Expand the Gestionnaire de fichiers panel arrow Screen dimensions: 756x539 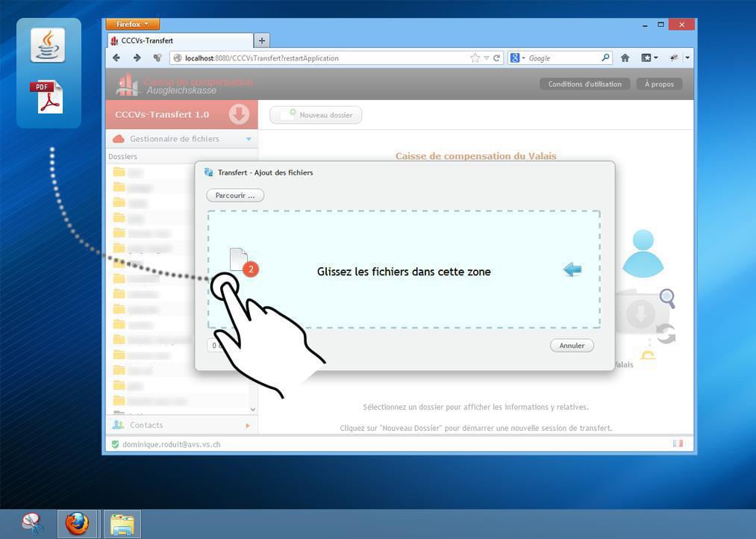point(249,139)
